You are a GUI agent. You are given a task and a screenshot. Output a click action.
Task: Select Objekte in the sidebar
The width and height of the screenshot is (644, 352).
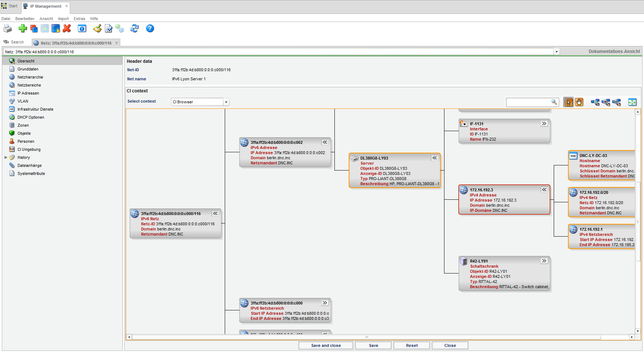(62, 133)
